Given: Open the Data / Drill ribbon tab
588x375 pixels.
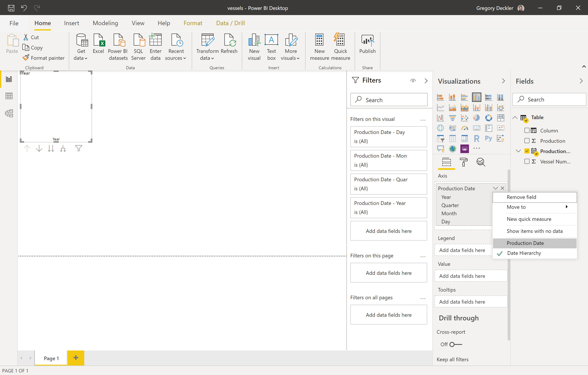Looking at the screenshot, I should pos(230,23).
